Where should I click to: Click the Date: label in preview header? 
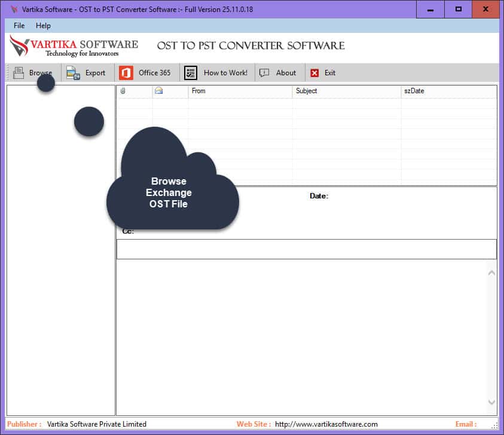pos(319,196)
